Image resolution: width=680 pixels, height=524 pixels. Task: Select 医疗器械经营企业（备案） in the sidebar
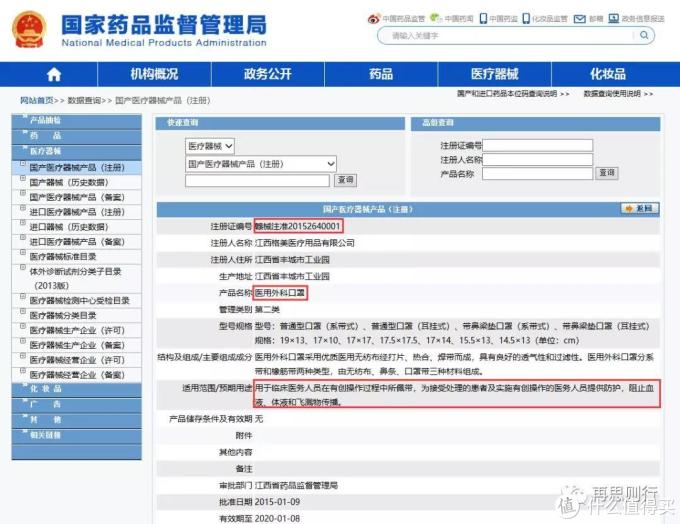coord(77,374)
